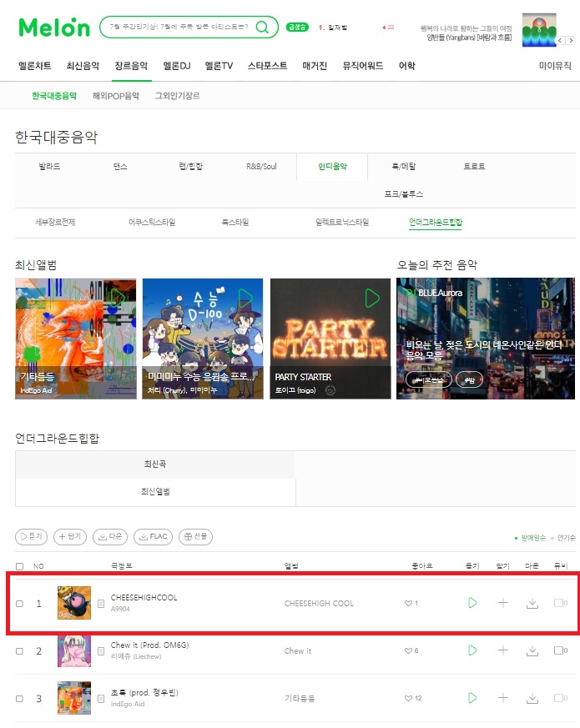Switch to the 최신앨범 tab
580x728 pixels.
pyautogui.click(x=156, y=492)
